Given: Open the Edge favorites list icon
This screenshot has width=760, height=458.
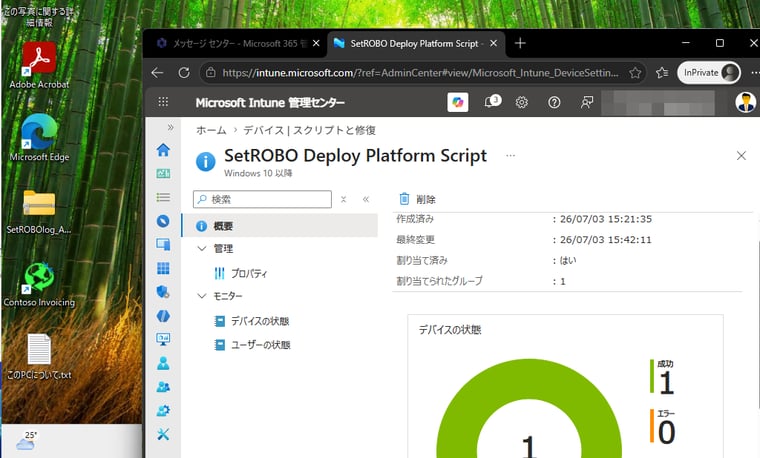Looking at the screenshot, I should pos(662,73).
